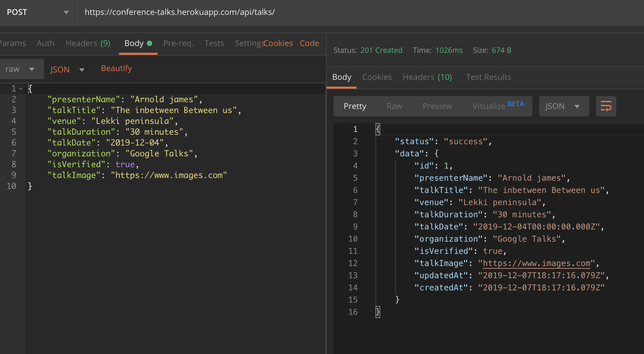Image resolution: width=644 pixels, height=354 pixels.
Task: Open the POST method dropdown
Action: (x=37, y=12)
